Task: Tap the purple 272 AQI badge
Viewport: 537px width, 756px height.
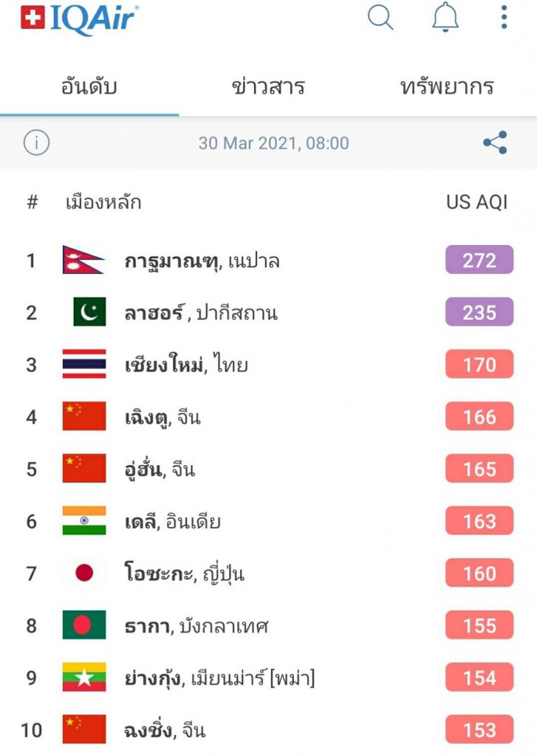Action: point(479,260)
